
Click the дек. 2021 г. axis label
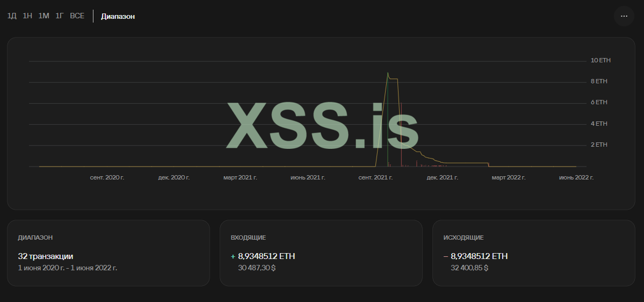pyautogui.click(x=443, y=177)
